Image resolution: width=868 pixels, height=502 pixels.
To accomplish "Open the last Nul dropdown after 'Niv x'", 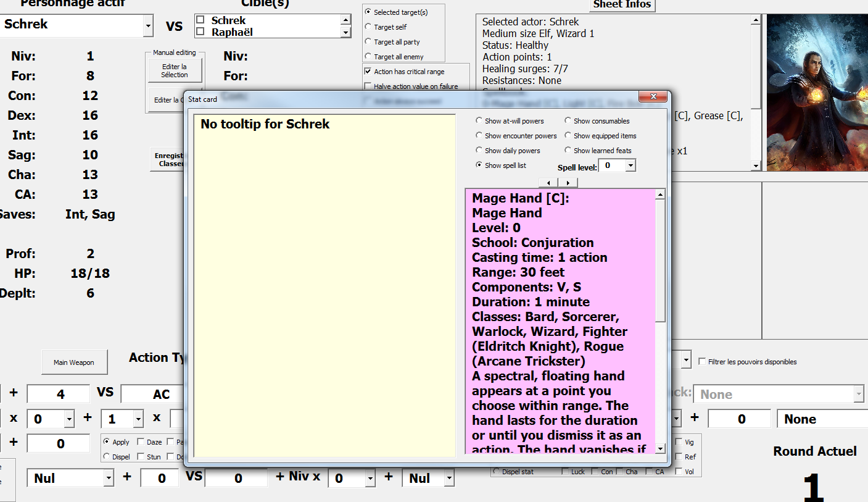I will [x=449, y=479].
